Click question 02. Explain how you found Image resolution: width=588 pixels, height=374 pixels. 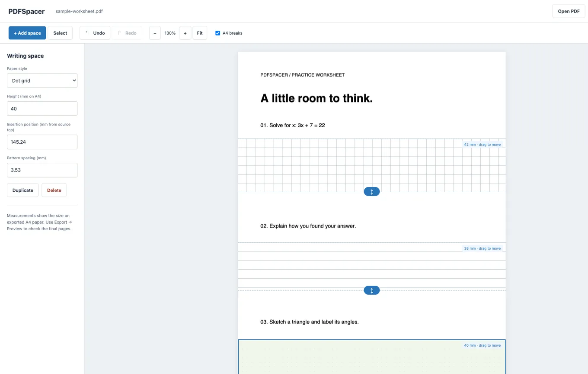pyautogui.click(x=308, y=226)
